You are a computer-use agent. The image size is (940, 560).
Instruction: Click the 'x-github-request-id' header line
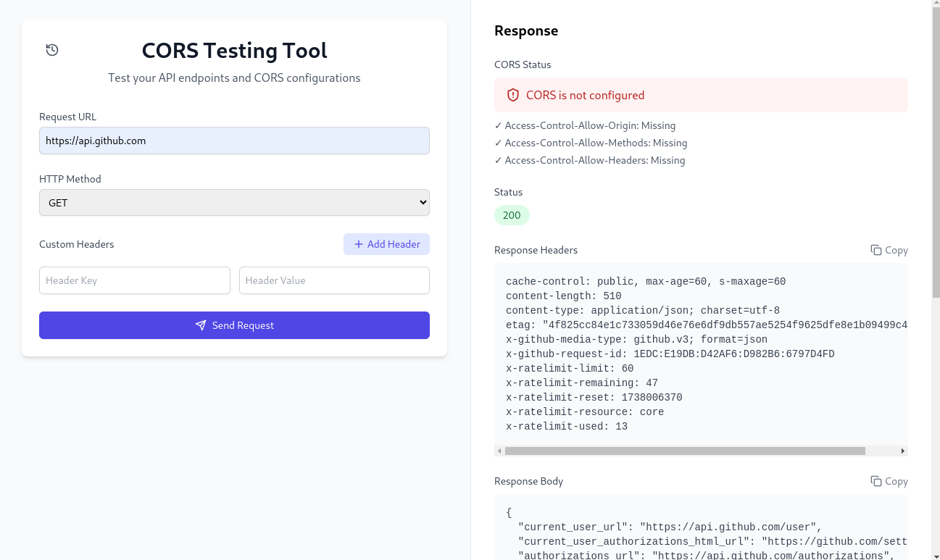(670, 354)
